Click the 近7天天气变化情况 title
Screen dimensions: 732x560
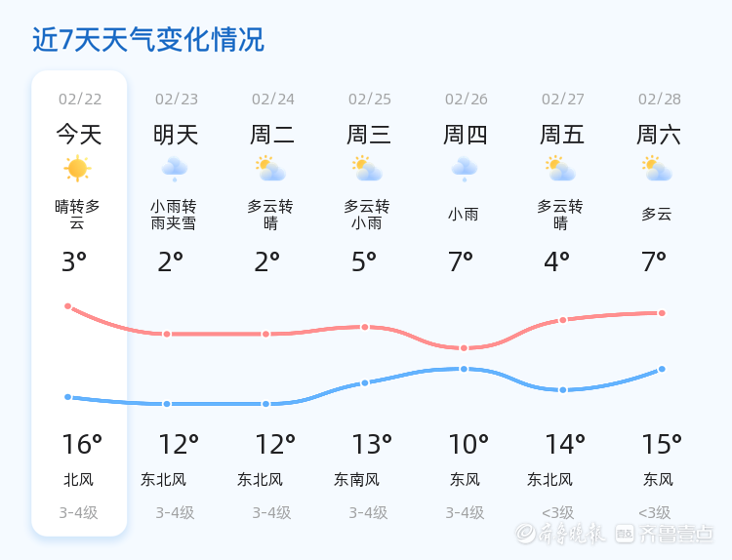click(148, 40)
